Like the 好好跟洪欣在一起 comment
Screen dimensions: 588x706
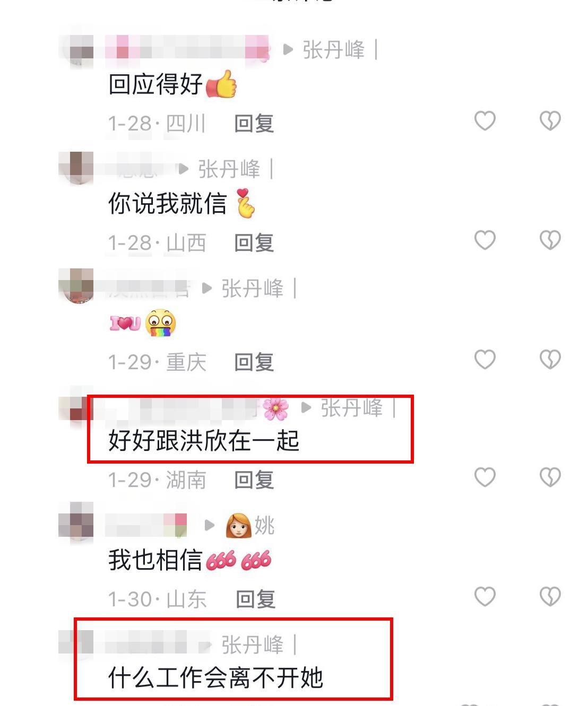point(485,477)
